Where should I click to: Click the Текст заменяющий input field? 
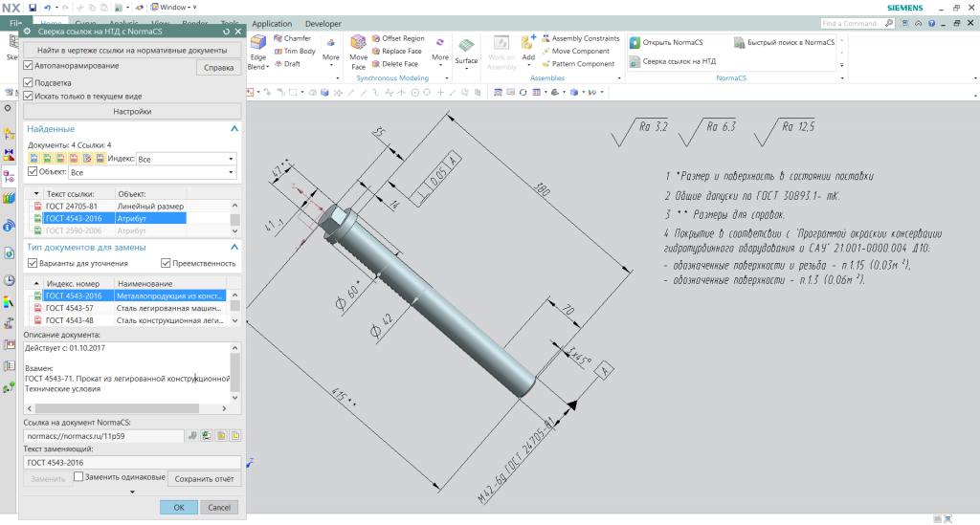point(132,463)
